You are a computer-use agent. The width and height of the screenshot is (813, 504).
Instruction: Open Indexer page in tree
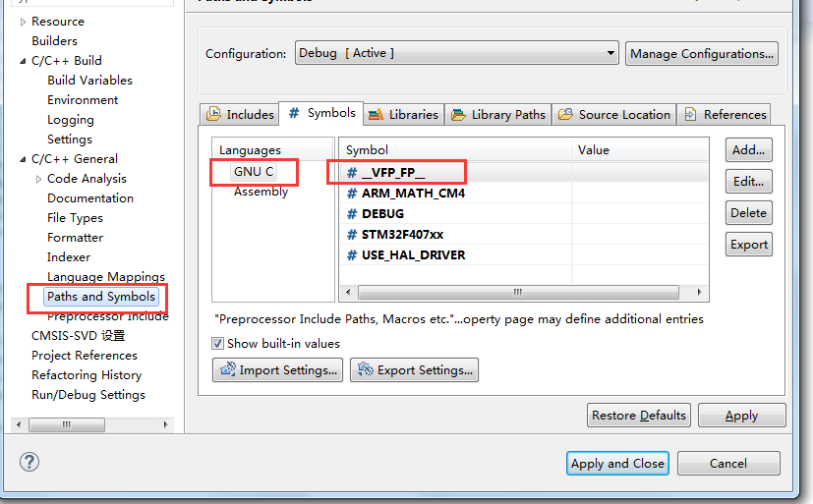(x=69, y=257)
